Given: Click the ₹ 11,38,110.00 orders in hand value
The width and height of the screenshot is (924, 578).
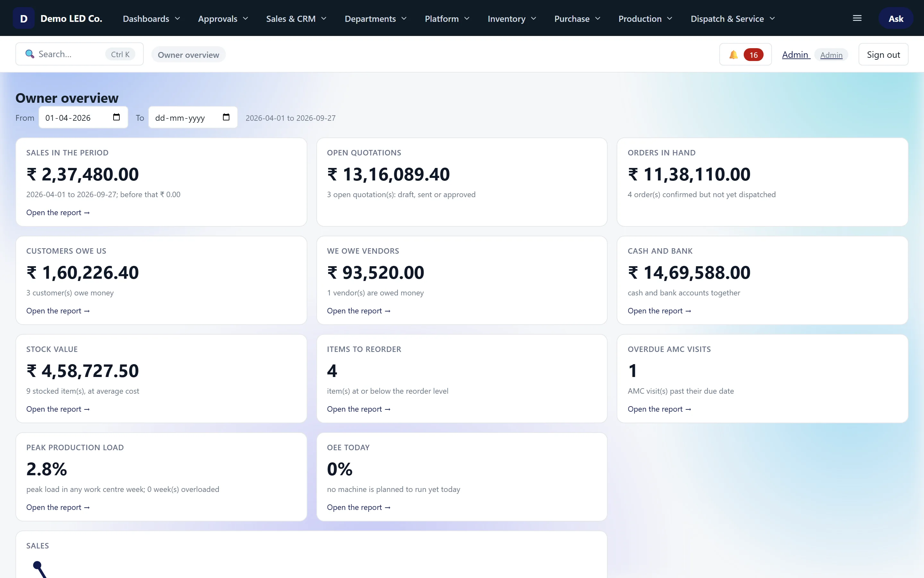Looking at the screenshot, I should pos(689,174).
